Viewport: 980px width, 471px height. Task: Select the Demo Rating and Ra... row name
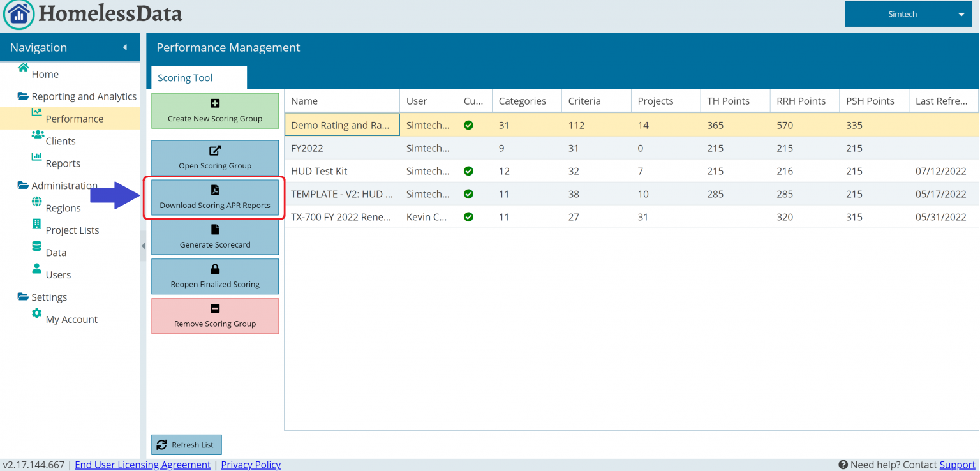tap(342, 125)
